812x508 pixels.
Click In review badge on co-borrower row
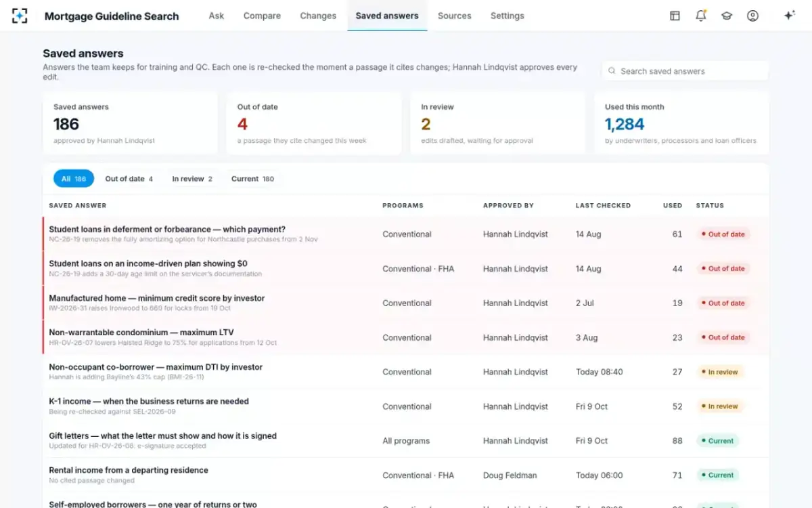click(x=719, y=372)
